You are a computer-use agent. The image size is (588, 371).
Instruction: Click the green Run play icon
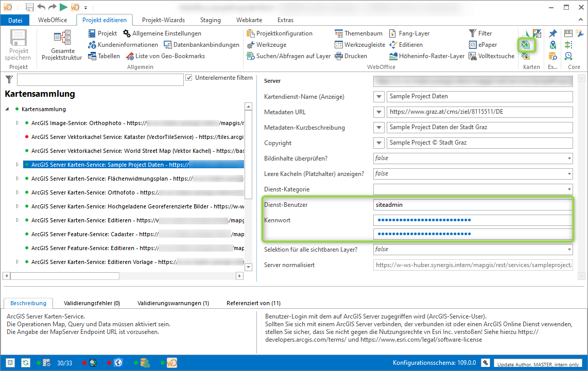click(63, 7)
